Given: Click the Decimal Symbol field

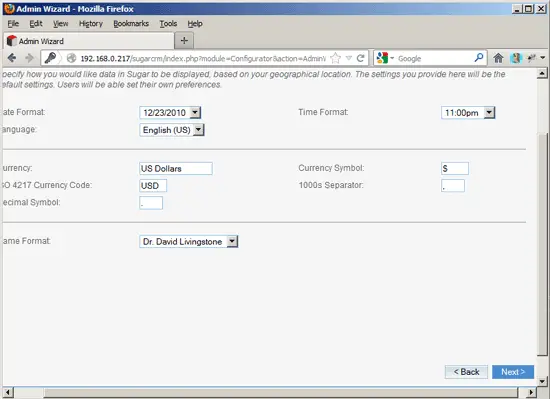Looking at the screenshot, I should 151,203.
